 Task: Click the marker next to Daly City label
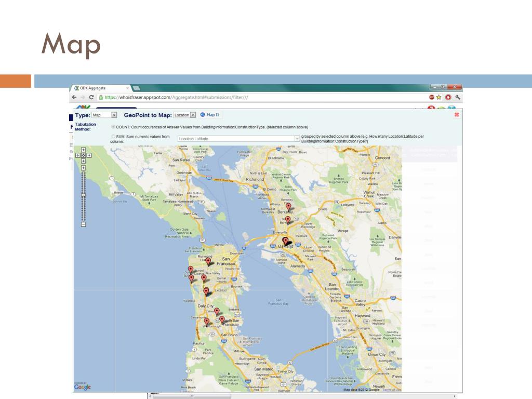click(x=217, y=312)
